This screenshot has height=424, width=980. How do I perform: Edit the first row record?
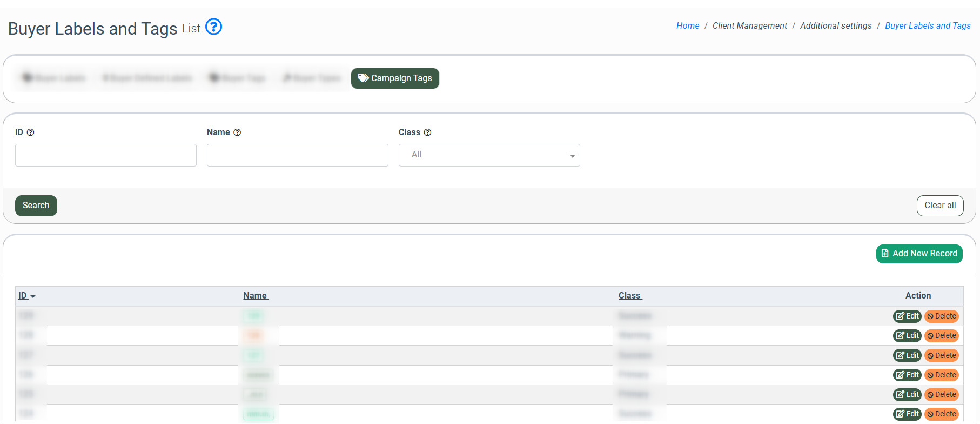[907, 316]
